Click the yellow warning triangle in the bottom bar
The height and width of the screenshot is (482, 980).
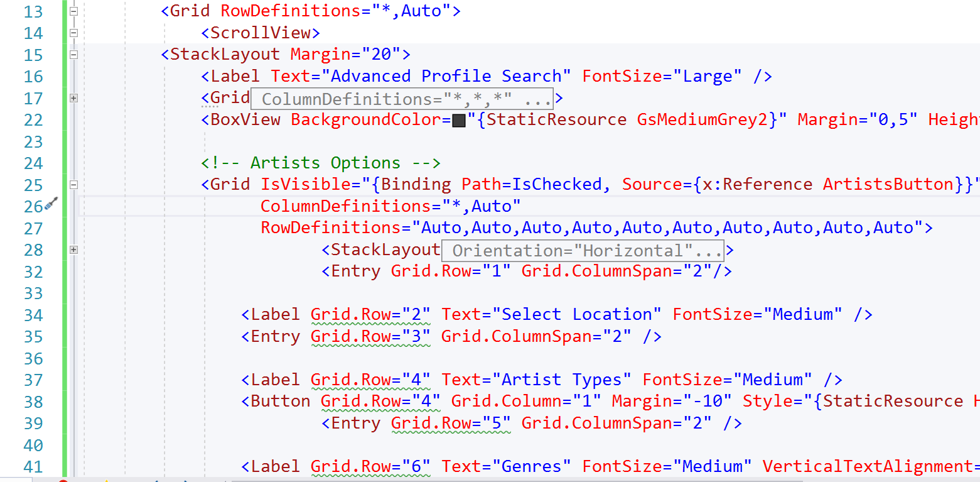pyautogui.click(x=107, y=480)
